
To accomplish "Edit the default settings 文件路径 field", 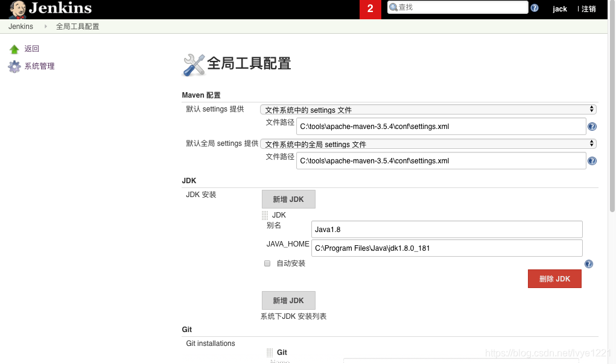I will click(x=441, y=127).
